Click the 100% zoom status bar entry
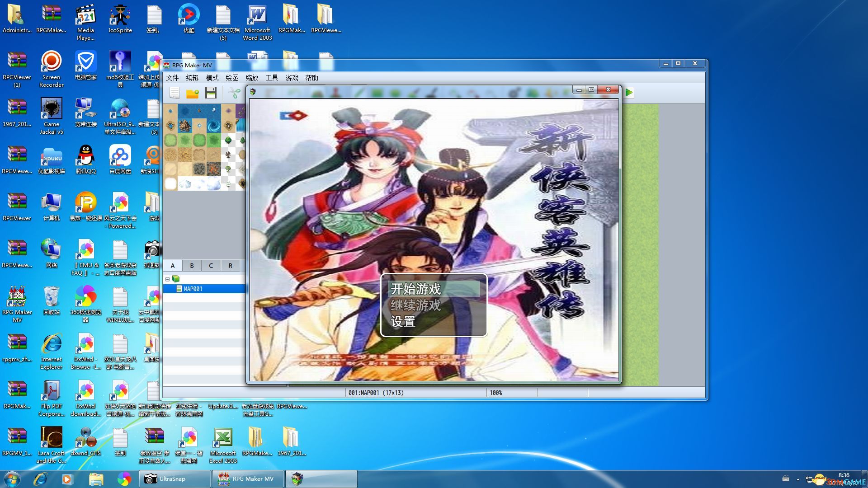 click(x=496, y=393)
